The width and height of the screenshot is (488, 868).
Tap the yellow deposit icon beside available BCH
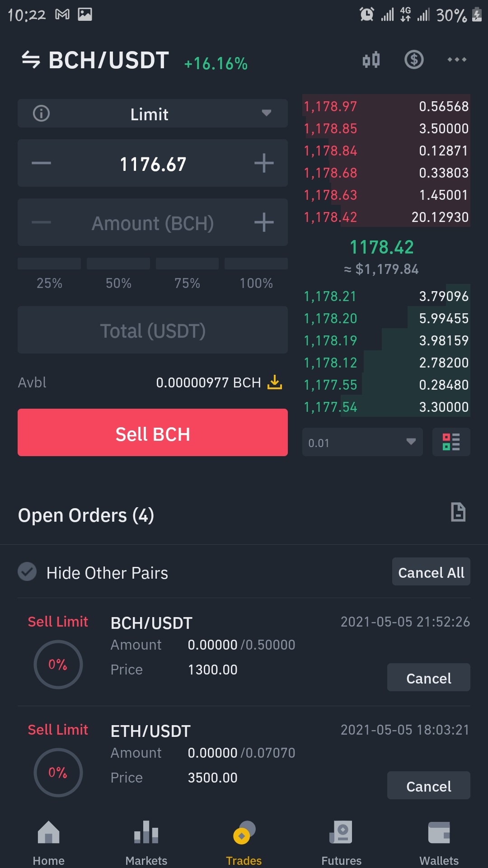point(275,382)
